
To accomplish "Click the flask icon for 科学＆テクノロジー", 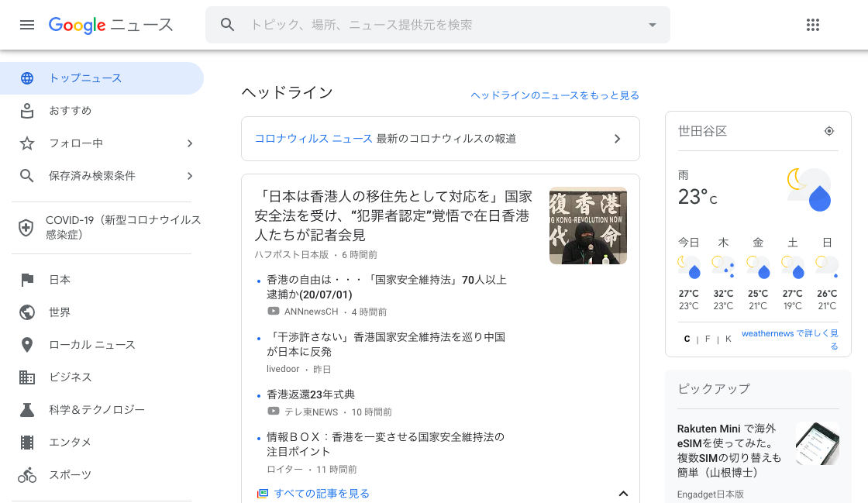I will click(x=27, y=410).
